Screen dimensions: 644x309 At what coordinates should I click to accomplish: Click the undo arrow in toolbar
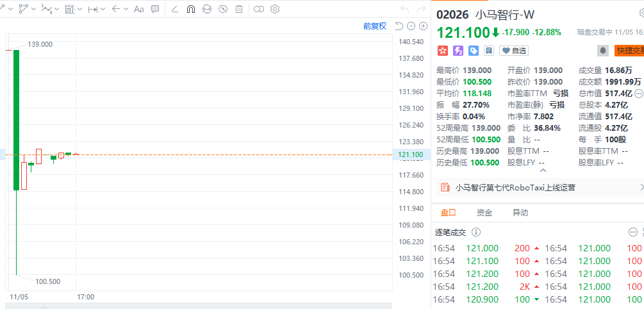[x=404, y=8]
